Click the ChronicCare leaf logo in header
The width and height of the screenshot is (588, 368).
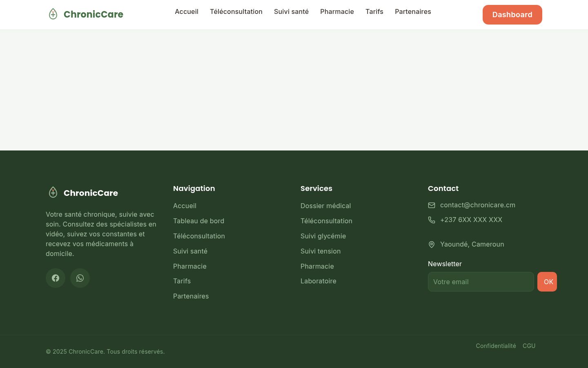point(53,14)
